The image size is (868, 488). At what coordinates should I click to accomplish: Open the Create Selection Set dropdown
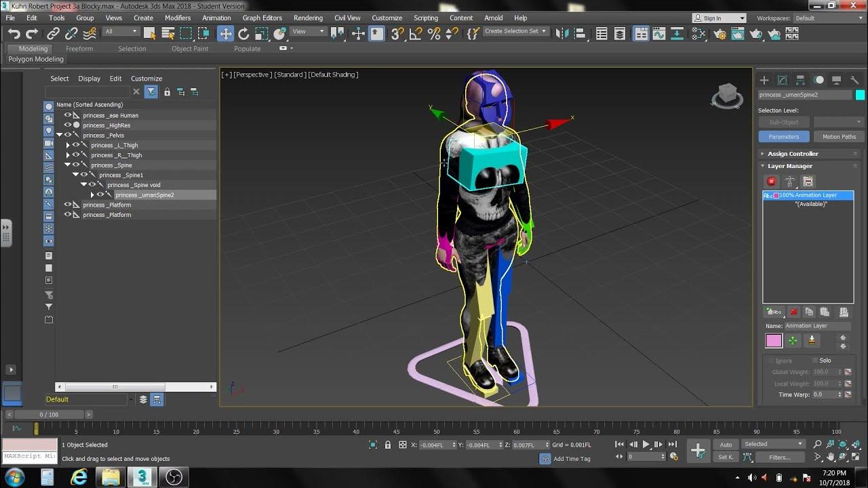tap(515, 31)
